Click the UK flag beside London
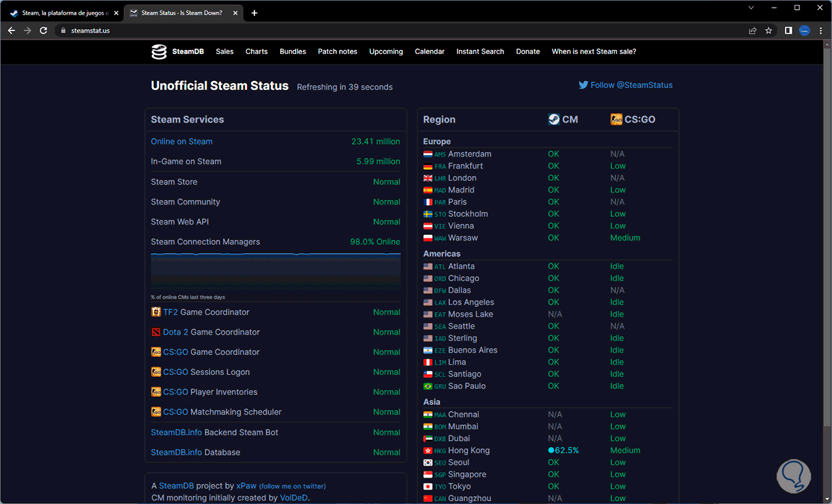Viewport: 832px width, 504px height. pyautogui.click(x=428, y=178)
